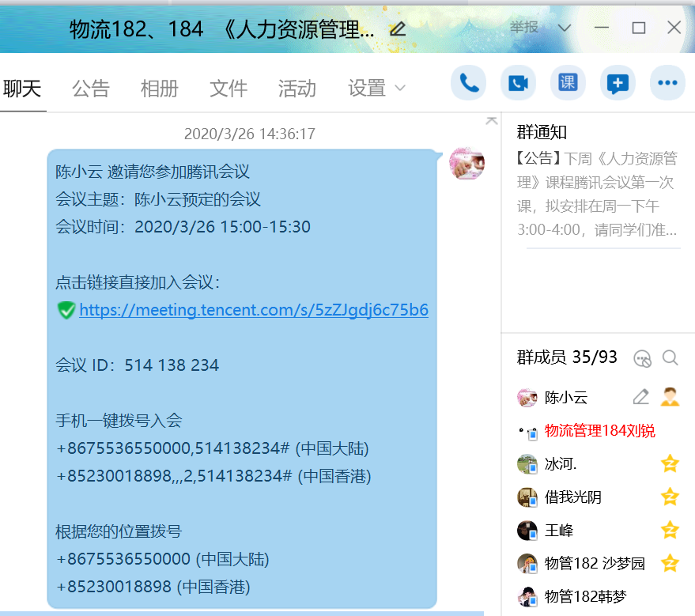Edit 陈小云 group nickname pencil icon

[x=640, y=397]
